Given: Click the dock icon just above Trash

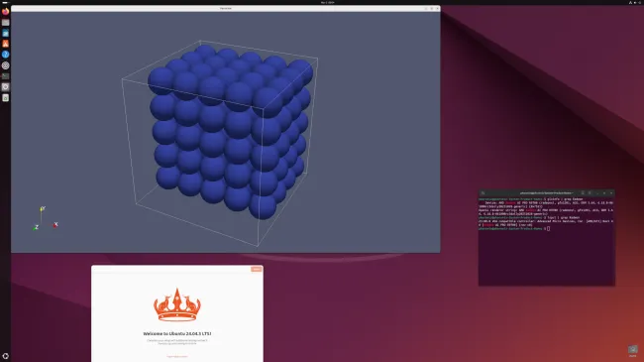Looking at the screenshot, I should pyautogui.click(x=5, y=87).
